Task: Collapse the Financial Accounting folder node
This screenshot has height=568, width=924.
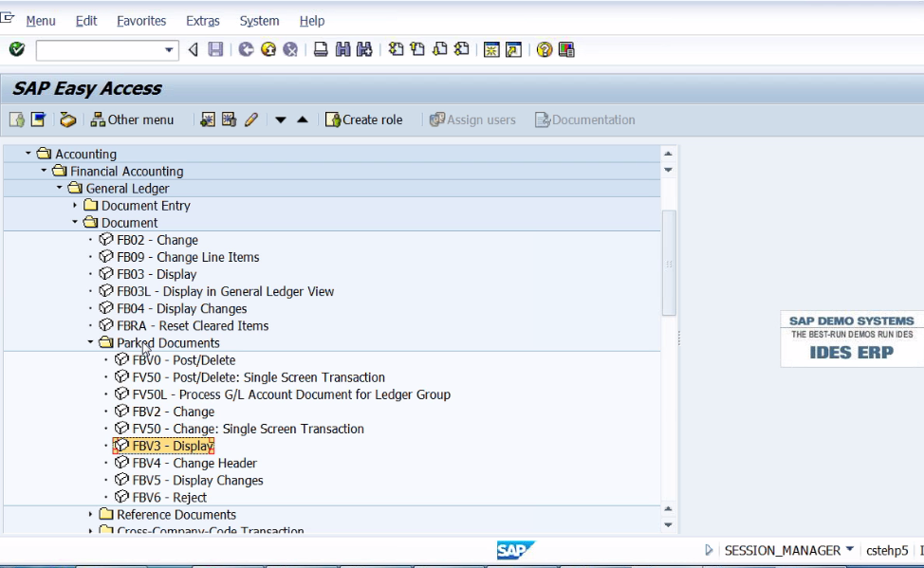Action: (x=44, y=171)
